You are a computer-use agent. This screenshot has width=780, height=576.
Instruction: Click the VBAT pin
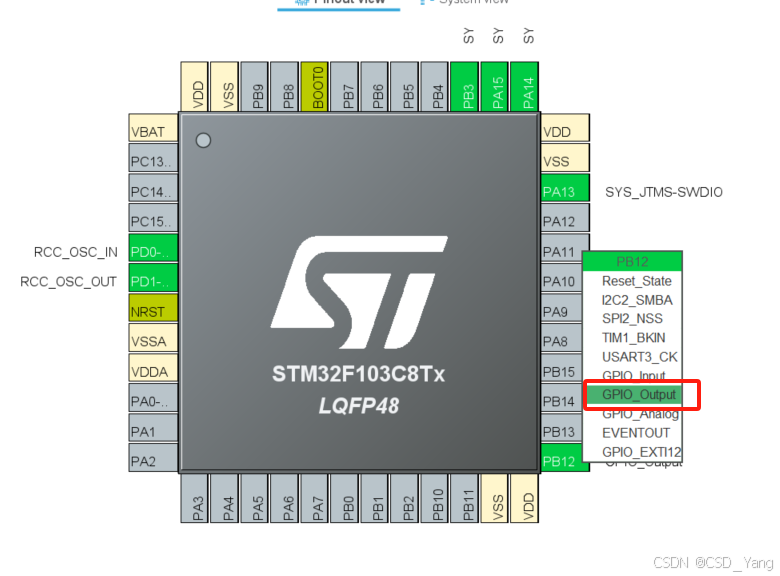[153, 128]
